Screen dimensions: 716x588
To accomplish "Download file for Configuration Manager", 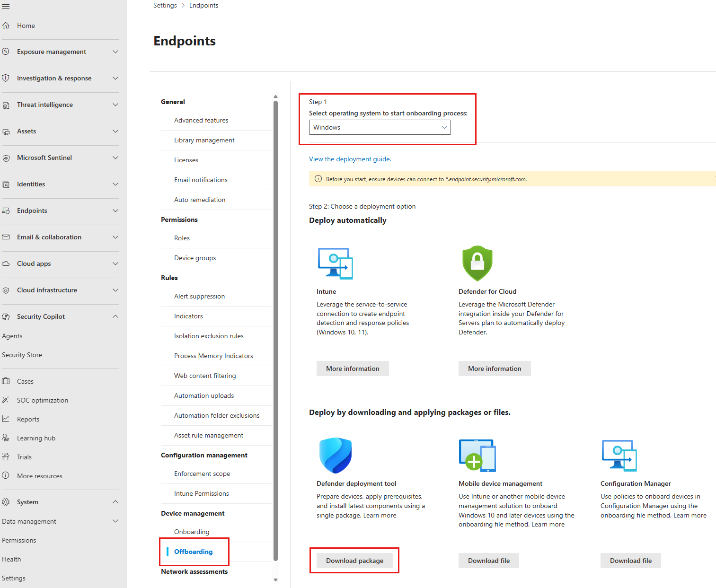I will (631, 561).
